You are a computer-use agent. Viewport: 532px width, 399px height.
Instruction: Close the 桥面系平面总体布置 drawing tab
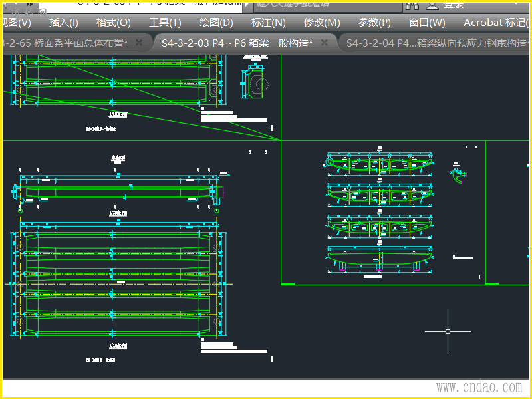[139, 43]
